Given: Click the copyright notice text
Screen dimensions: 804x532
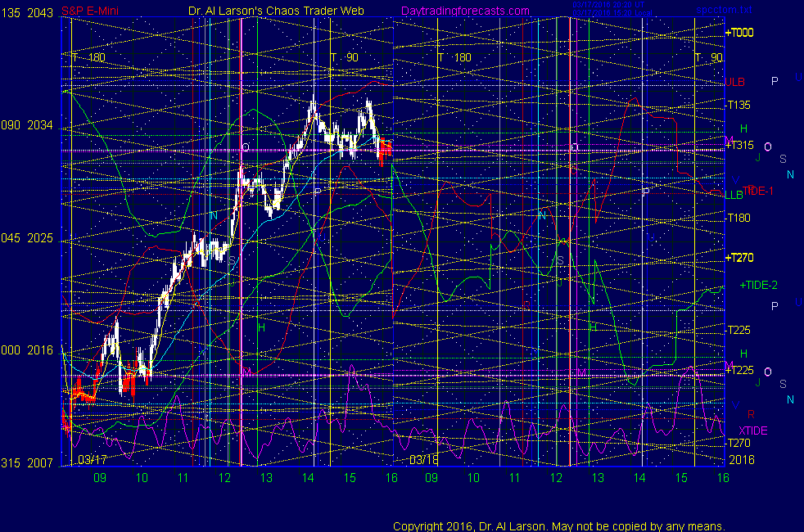Looking at the screenshot, I should click(559, 526).
